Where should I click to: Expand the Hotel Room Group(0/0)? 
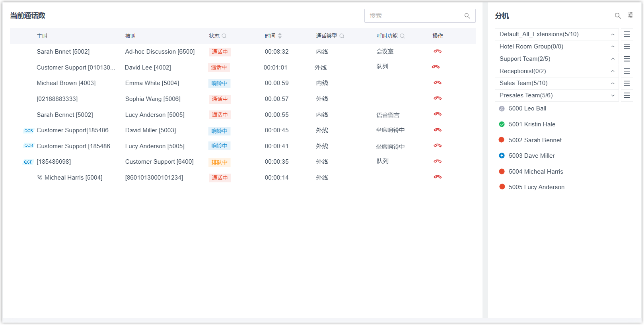click(x=613, y=47)
